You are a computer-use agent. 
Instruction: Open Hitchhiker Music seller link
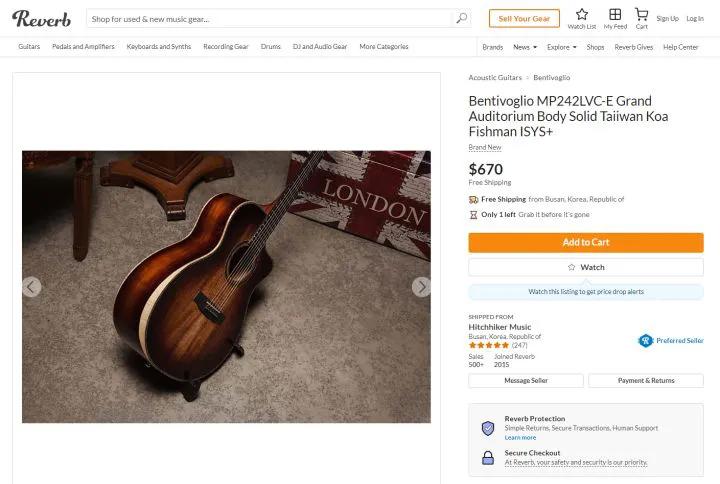point(500,327)
